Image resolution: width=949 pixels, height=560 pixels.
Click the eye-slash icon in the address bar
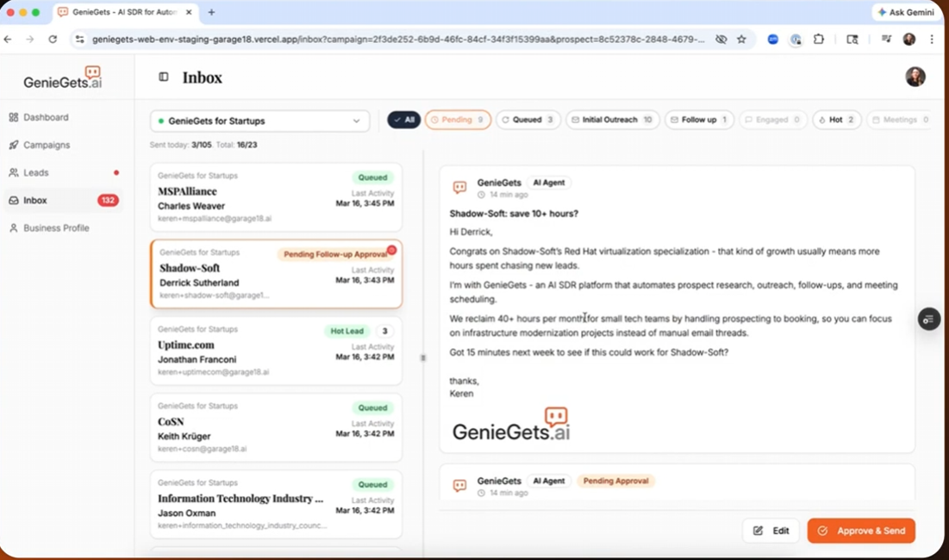(721, 40)
